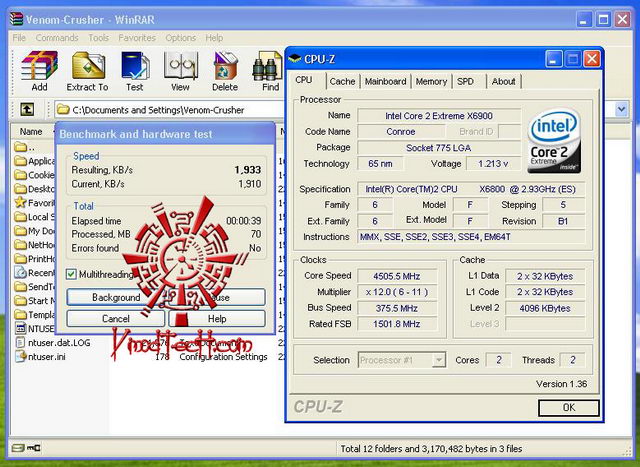Screen dimensions: 640x467
Task: Click the Rated FSB value 1501.8 MHz
Action: coord(397,324)
